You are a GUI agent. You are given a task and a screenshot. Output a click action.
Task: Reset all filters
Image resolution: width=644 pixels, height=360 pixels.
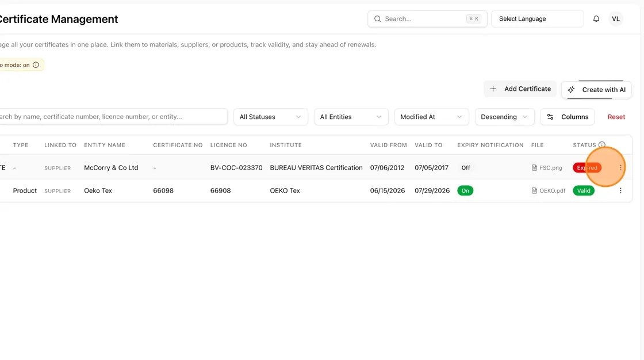pyautogui.click(x=616, y=117)
